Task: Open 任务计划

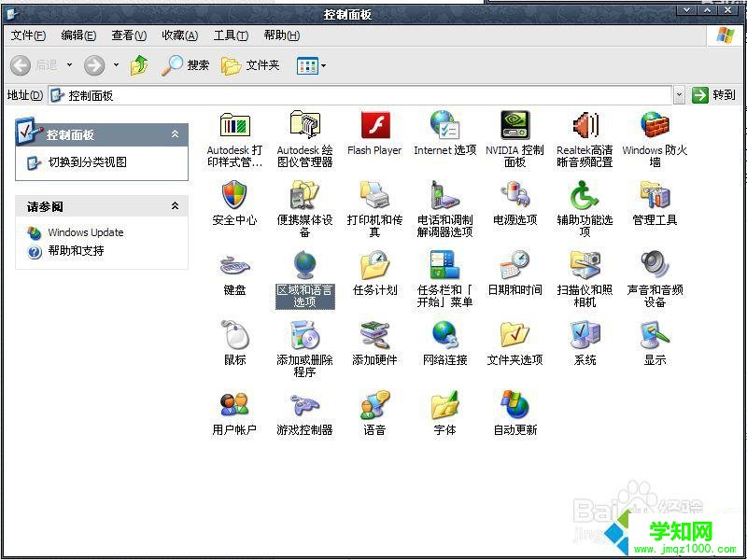Action: [374, 273]
